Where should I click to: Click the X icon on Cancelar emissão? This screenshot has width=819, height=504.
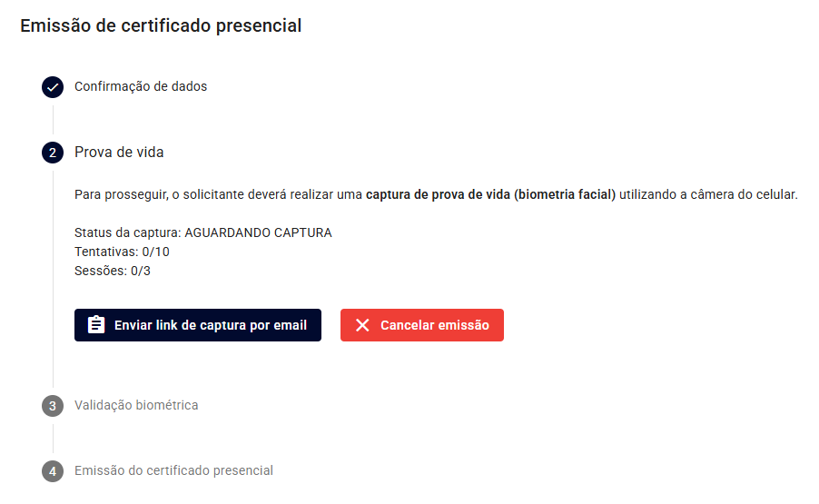pyautogui.click(x=362, y=325)
